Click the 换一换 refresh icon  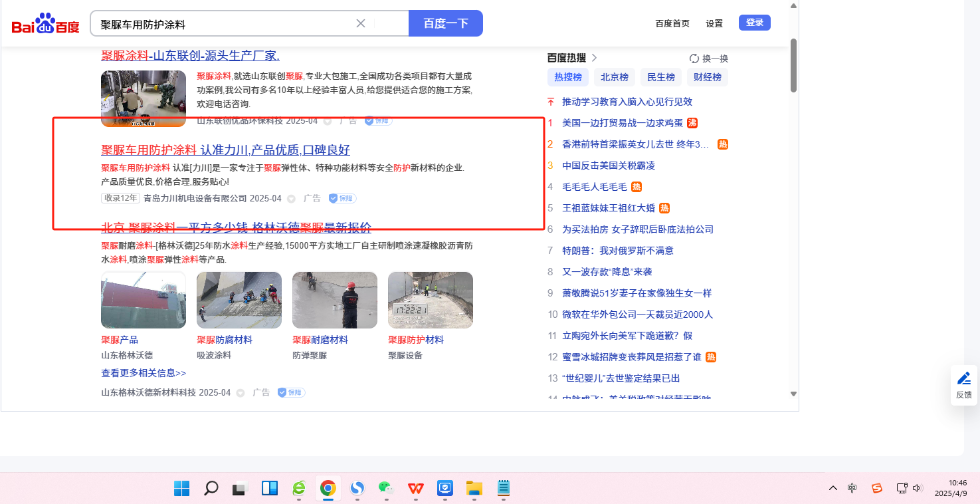pos(694,59)
